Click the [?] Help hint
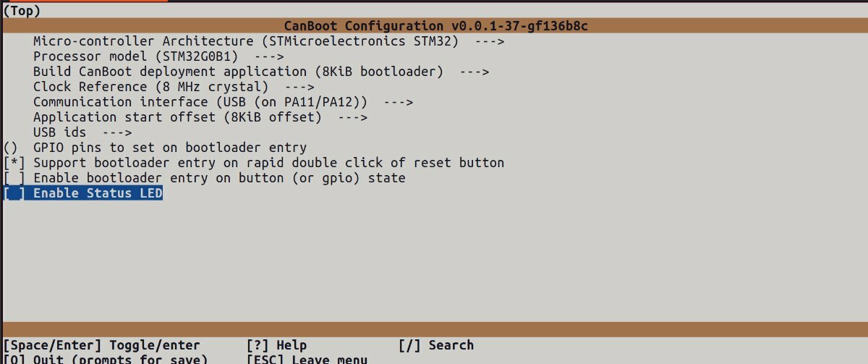The height and width of the screenshot is (364, 868). 276,345
